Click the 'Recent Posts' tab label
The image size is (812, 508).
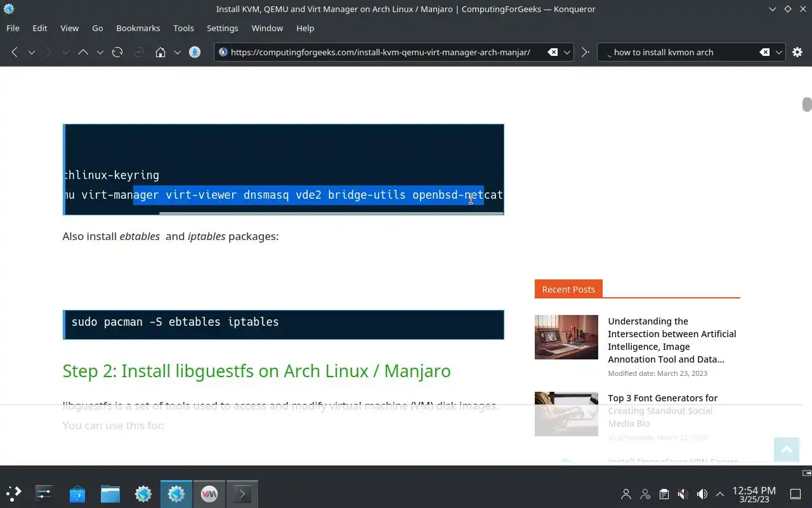click(x=568, y=289)
